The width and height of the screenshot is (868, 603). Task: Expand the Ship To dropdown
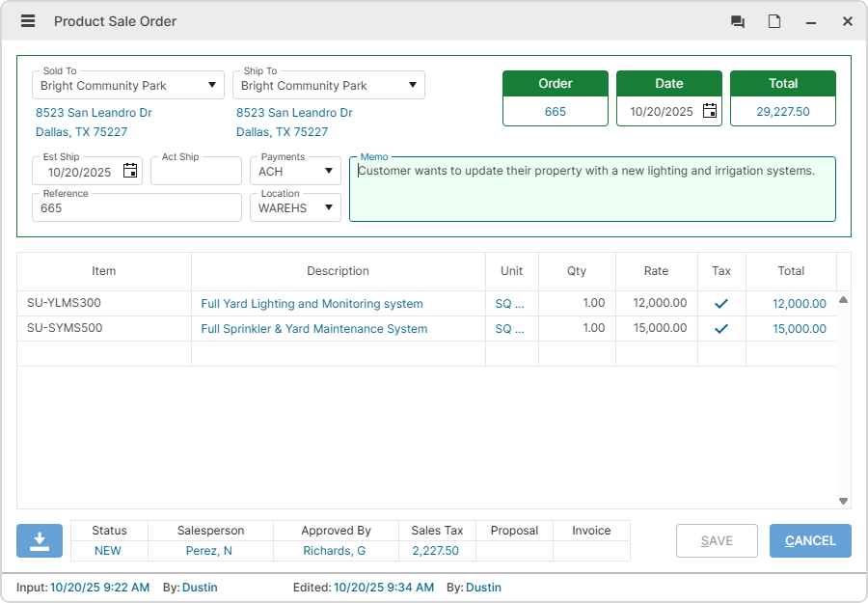tap(413, 85)
